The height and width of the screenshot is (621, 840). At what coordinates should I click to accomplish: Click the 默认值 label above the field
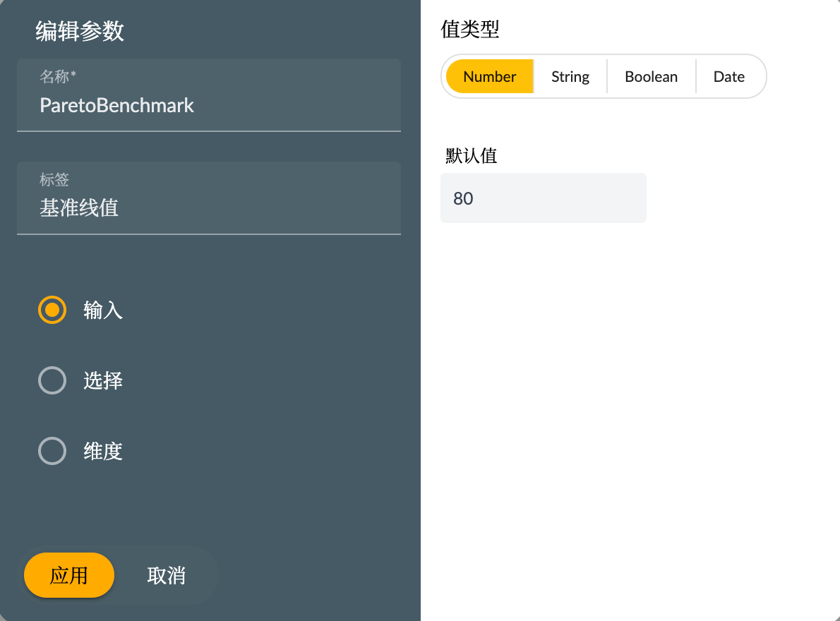pos(469,156)
